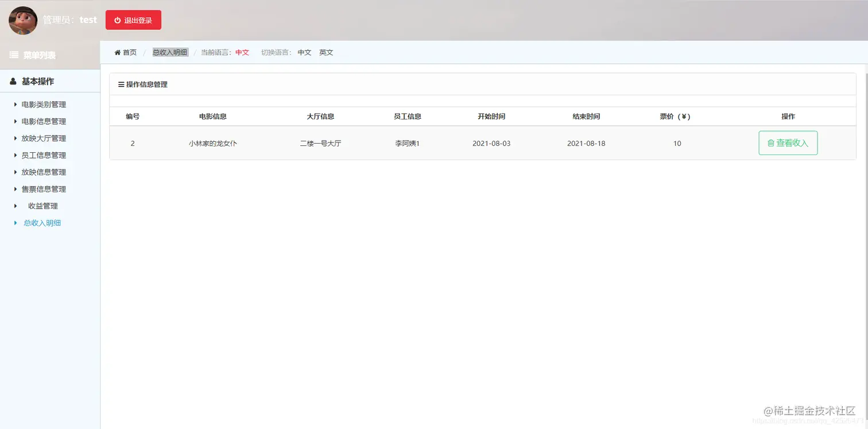This screenshot has width=868, height=429.
Task: Open 电影类别管理 in the sidebar
Action: (x=44, y=105)
